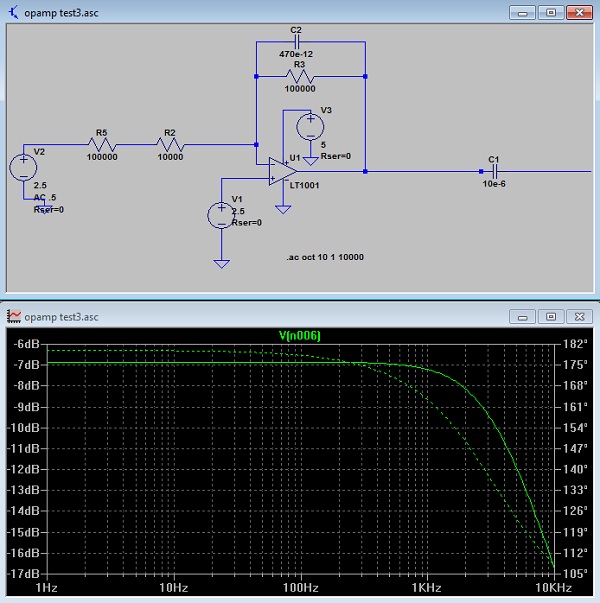Maximize the schematic window
Screen dimensions: 600x603
pos(549,13)
